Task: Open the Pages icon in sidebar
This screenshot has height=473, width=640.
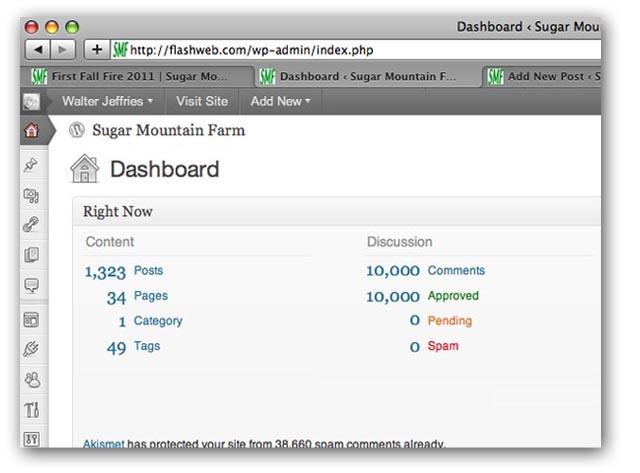Action: tap(31, 255)
